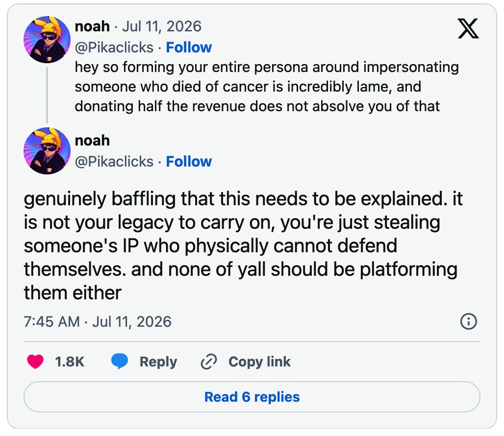
Task: Follow @Pikaclicks from the second tweet
Action: click(x=189, y=162)
